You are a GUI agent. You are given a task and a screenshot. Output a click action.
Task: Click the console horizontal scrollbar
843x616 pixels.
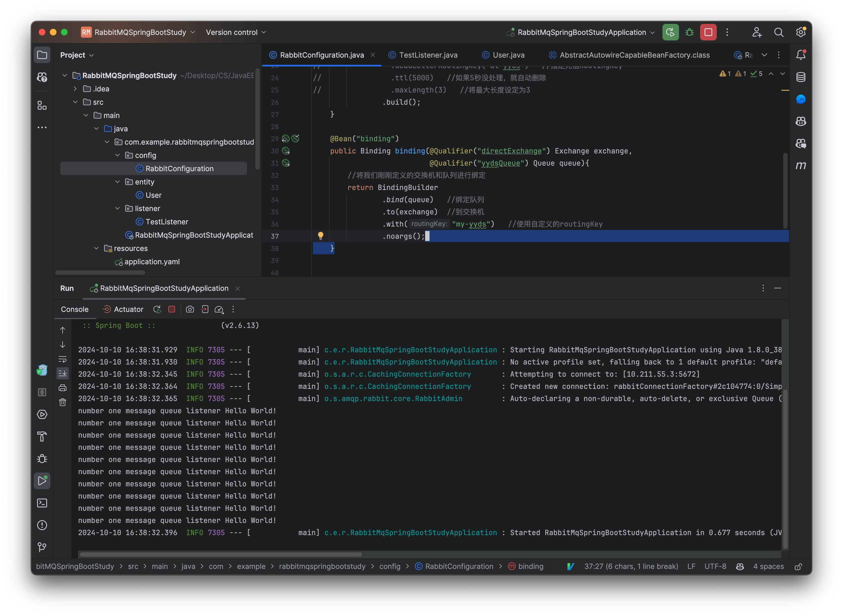point(221,555)
